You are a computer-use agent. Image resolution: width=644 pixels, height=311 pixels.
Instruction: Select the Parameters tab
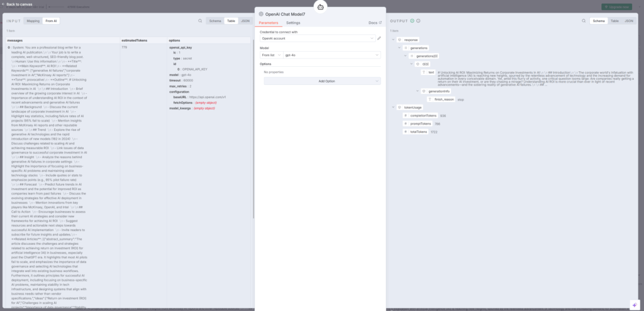[x=268, y=23]
